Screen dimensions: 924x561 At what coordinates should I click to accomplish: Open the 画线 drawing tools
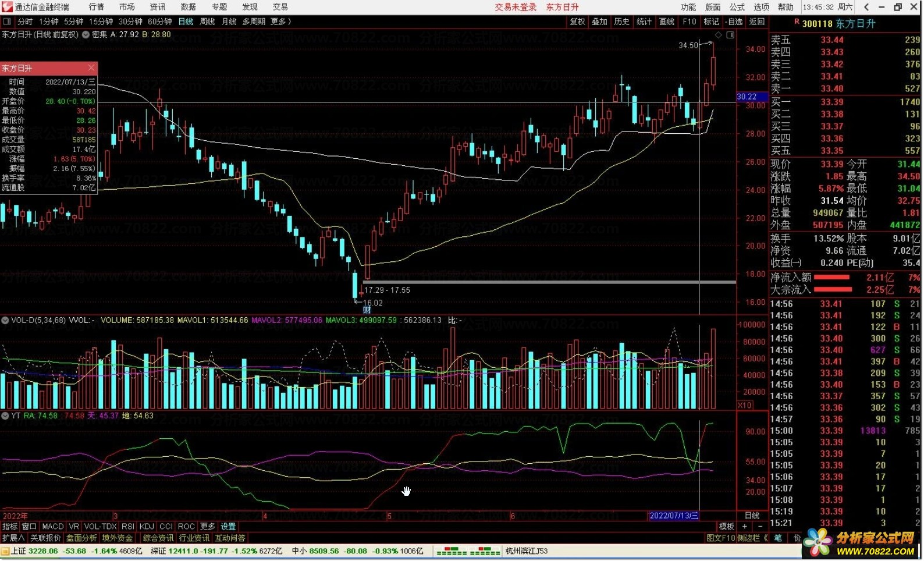pyautogui.click(x=667, y=22)
